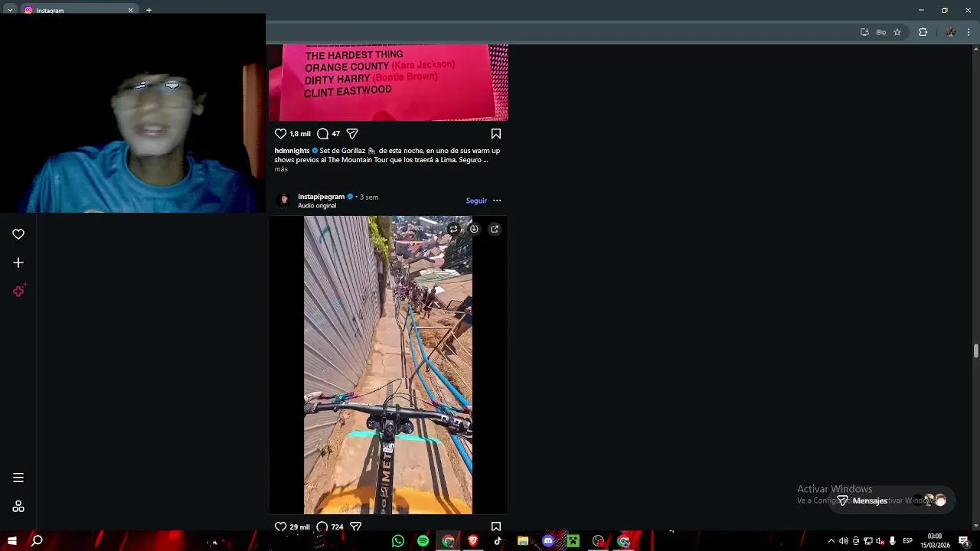Viewport: 980px width, 551px height.
Task: Open more options for instapipegram post
Action: point(497,201)
